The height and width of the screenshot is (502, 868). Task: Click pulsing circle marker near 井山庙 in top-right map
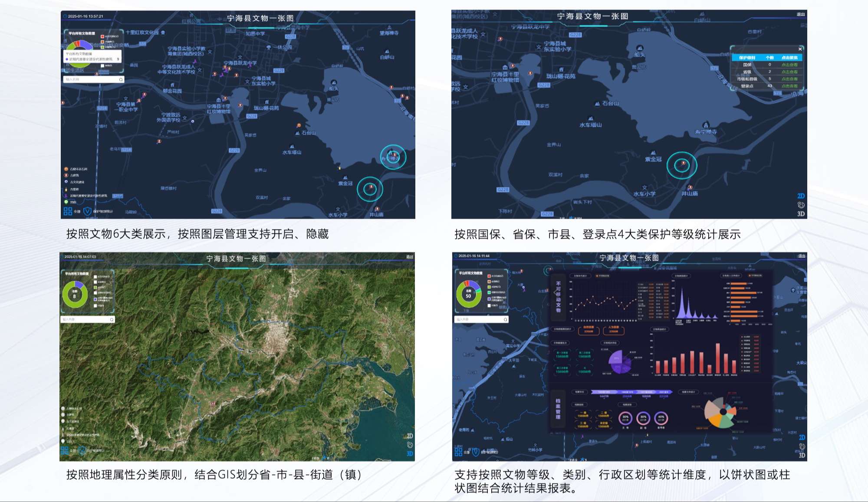683,164
